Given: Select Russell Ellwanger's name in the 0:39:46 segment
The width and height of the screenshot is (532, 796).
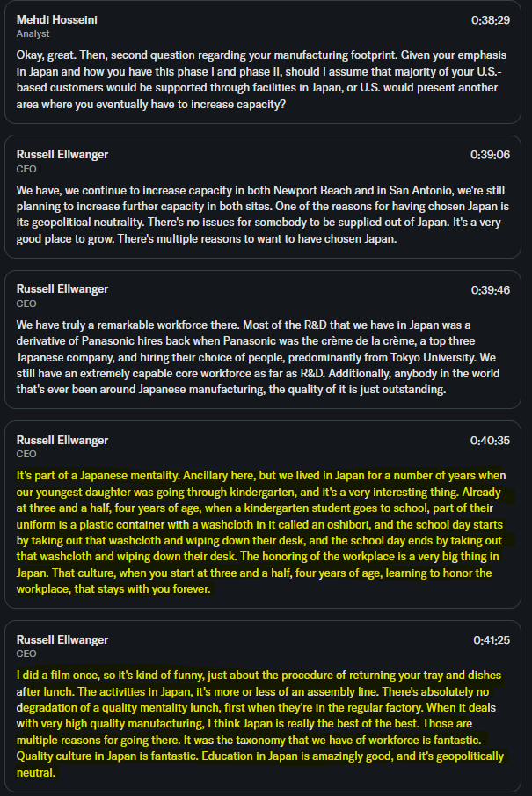Looking at the screenshot, I should click(62, 288).
